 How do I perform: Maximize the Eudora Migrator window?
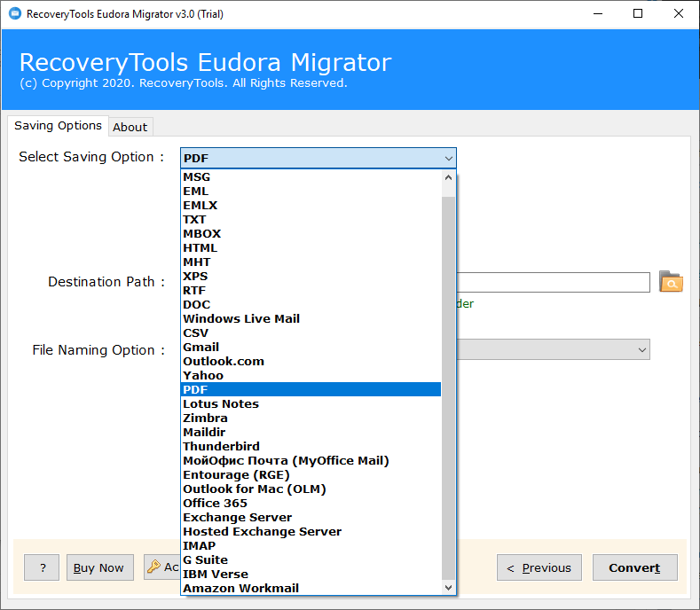(638, 14)
